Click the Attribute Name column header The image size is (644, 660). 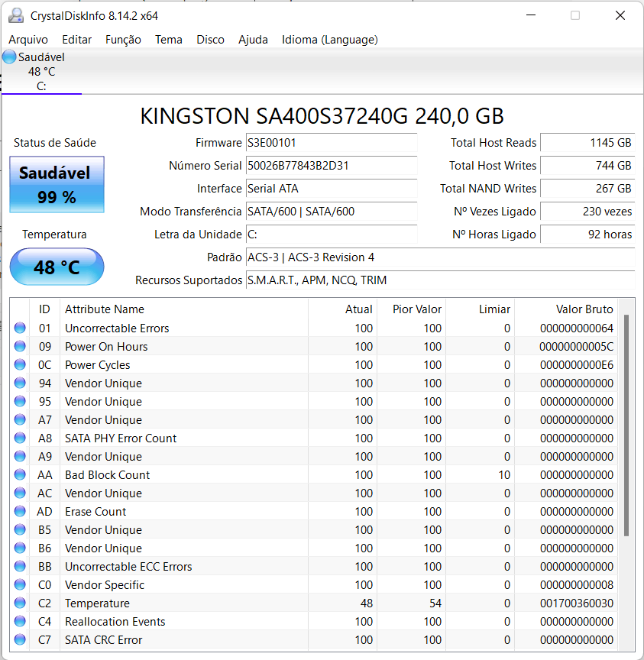pyautogui.click(x=184, y=309)
